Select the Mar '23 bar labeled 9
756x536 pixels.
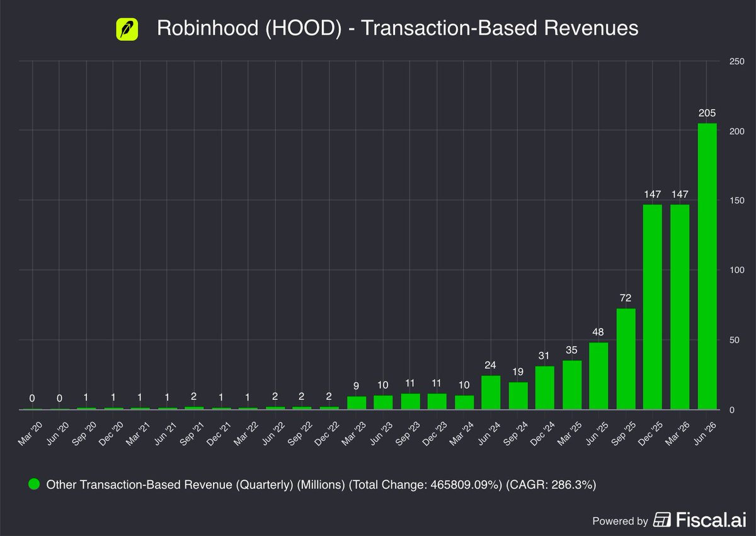(356, 403)
